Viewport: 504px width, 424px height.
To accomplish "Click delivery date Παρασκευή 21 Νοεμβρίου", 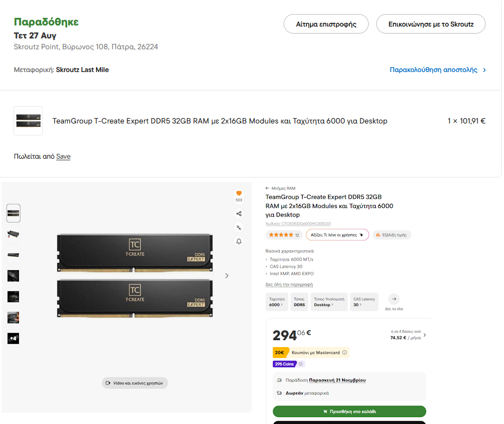I will (x=337, y=380).
